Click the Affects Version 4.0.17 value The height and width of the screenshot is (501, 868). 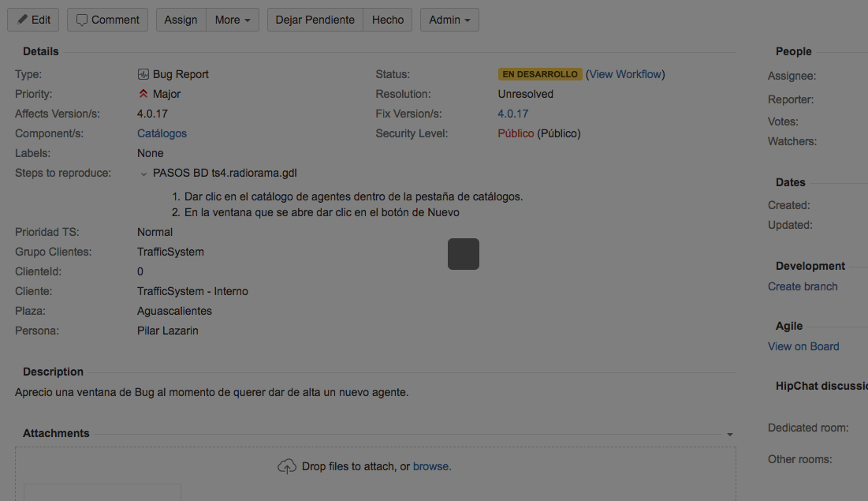pyautogui.click(x=152, y=114)
